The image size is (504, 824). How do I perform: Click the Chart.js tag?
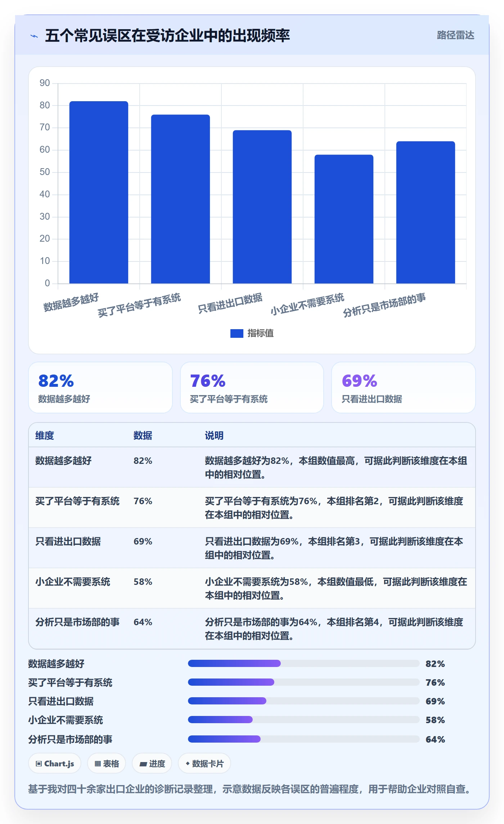55,763
